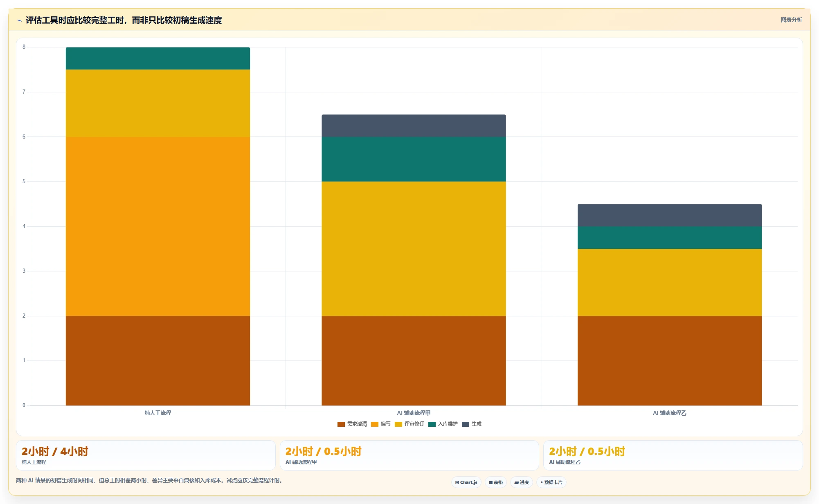
Task: Click yellow 评审修订 segment of AI 辅助流程乙 bar
Action: [x=670, y=282]
